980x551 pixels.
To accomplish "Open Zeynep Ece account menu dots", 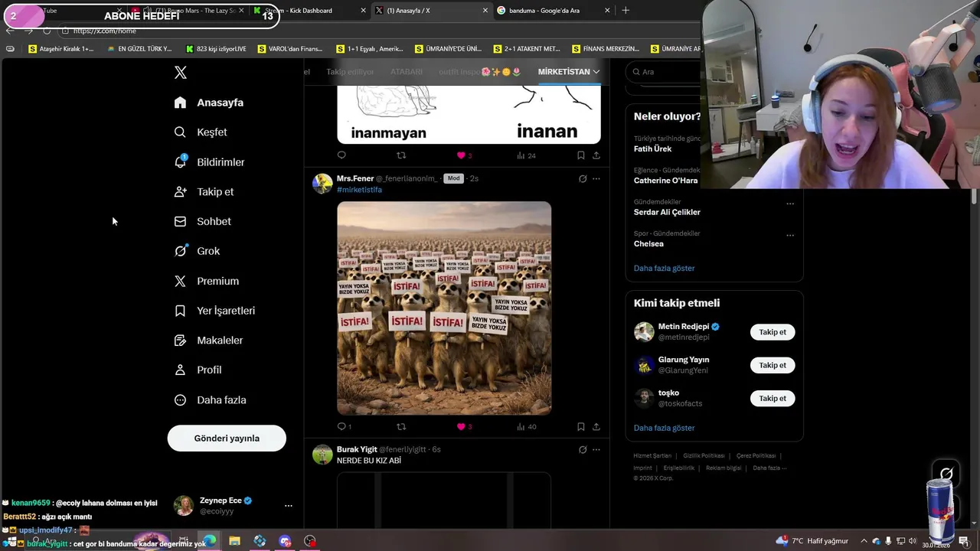I will (x=288, y=506).
